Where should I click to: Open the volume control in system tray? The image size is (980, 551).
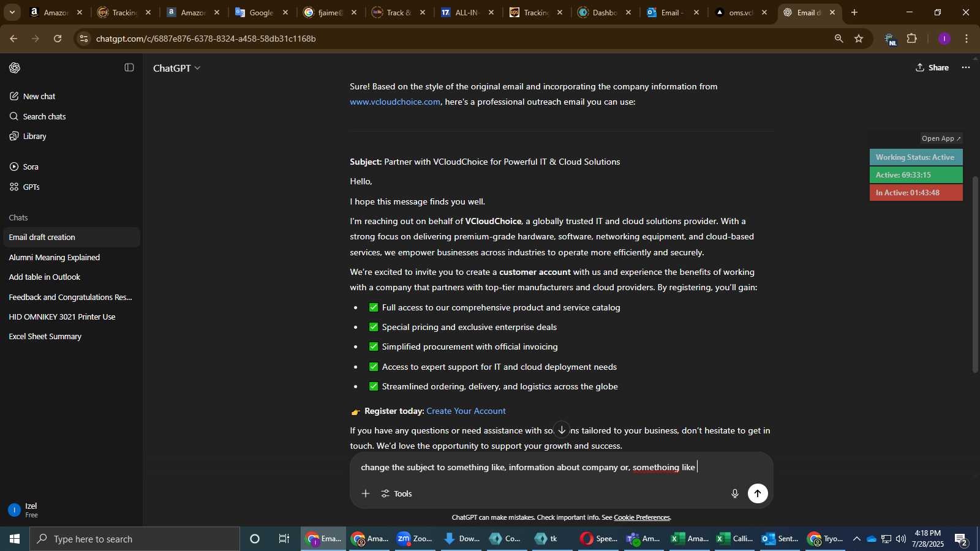pyautogui.click(x=901, y=539)
